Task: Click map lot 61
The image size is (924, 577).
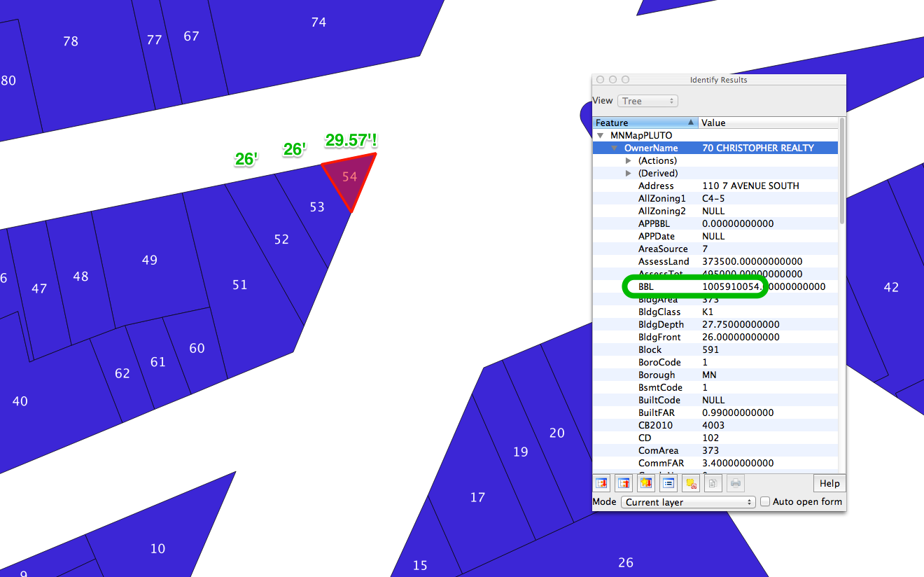Action: click(x=158, y=362)
